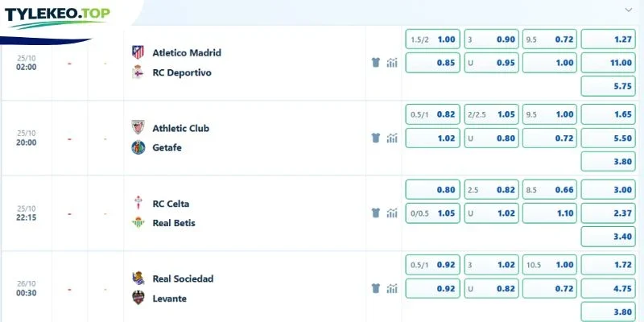View stats chart icon for Athletic Club vs Getafe
Viewport: 644px width, 322px height.
click(x=392, y=138)
